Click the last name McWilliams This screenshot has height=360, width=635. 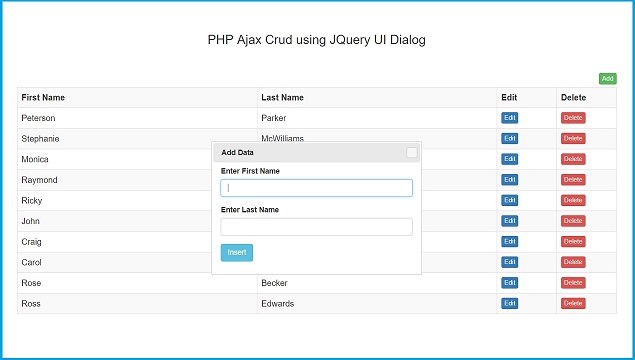point(282,138)
